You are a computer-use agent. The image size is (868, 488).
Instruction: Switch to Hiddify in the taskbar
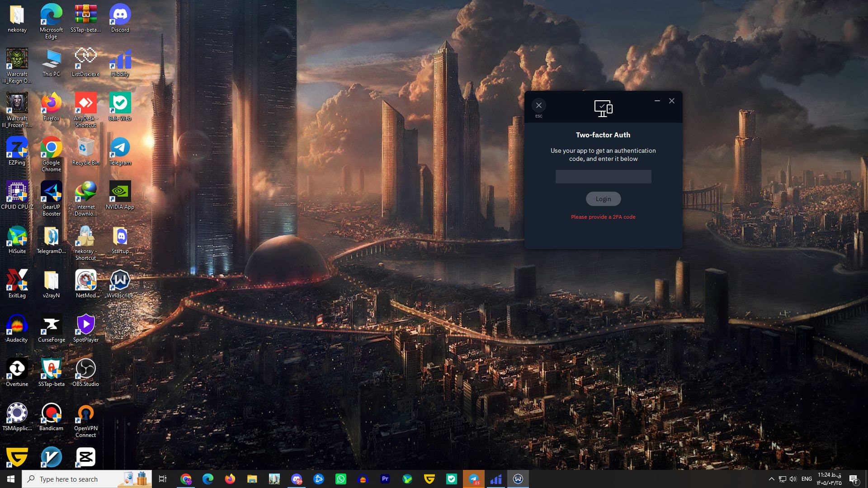click(x=496, y=479)
